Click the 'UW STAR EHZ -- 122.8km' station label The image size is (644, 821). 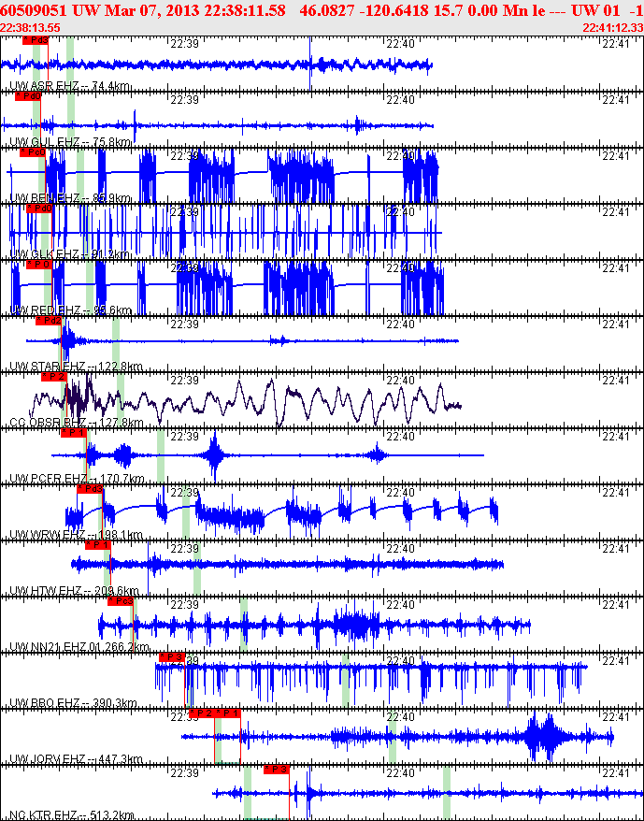point(76,367)
